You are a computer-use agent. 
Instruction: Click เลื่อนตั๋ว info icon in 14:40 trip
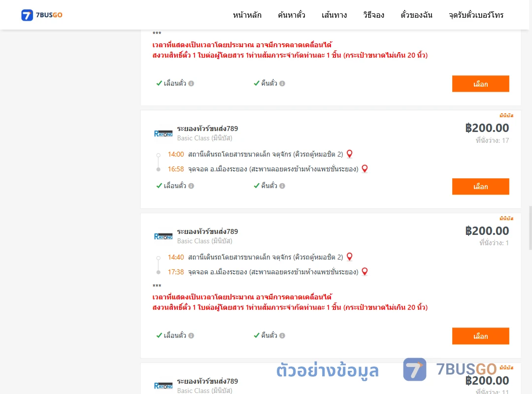[x=191, y=335]
